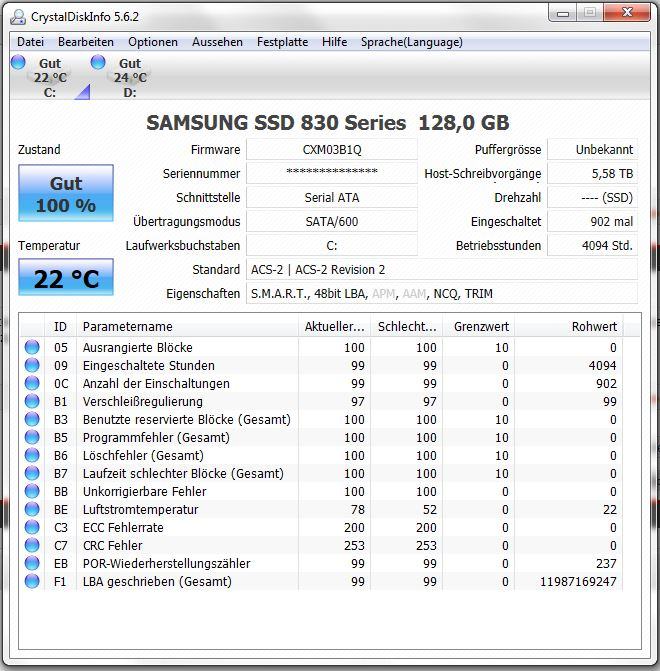
Task: Select drive C: with 22 °C status
Action: click(x=50, y=77)
